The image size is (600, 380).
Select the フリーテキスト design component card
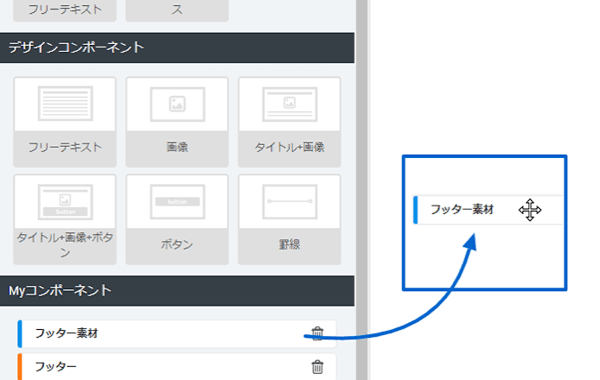point(65,122)
